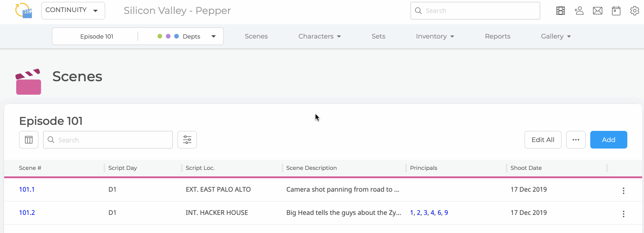
Task: Expand the Inventory menu
Action: [x=435, y=36]
